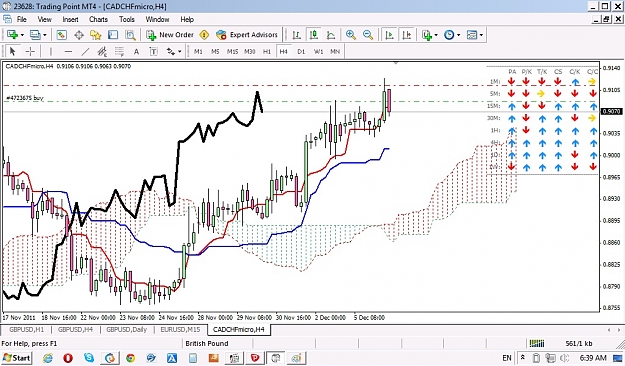The width and height of the screenshot is (625, 366).
Task: Open Internet Explorer from the taskbar
Action: point(47,358)
